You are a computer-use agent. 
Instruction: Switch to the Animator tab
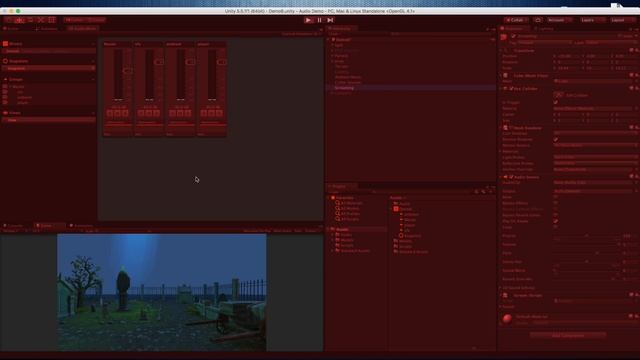tap(47, 29)
